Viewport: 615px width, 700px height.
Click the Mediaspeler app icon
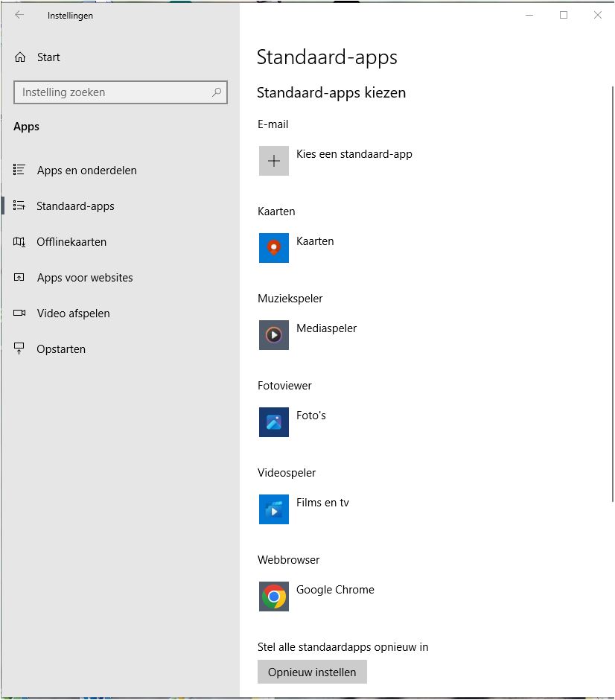pos(274,335)
